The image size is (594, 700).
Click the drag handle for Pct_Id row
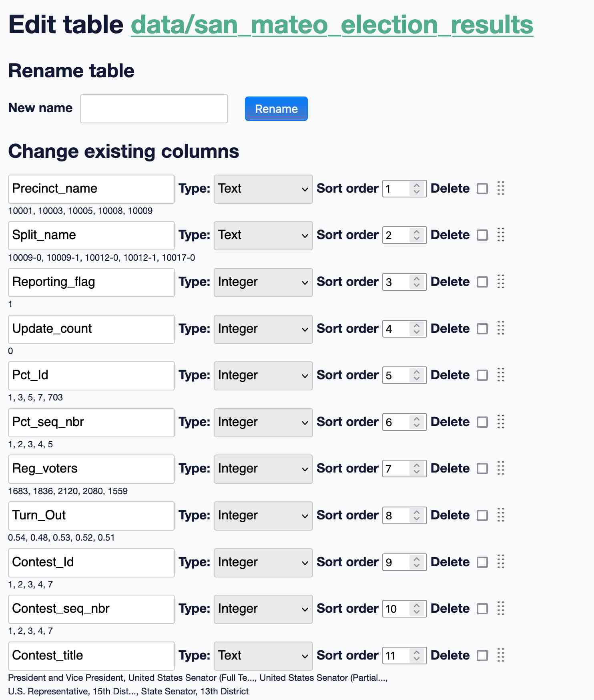(x=501, y=375)
